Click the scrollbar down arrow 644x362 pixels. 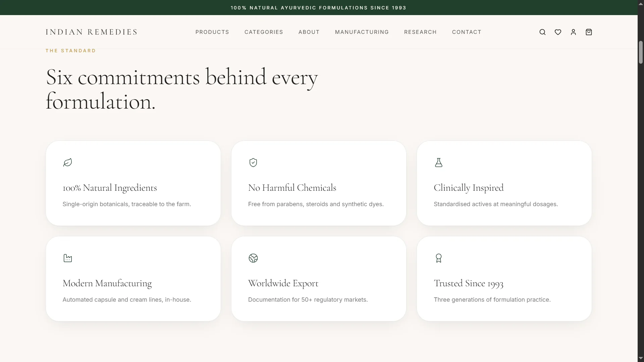[x=641, y=358]
